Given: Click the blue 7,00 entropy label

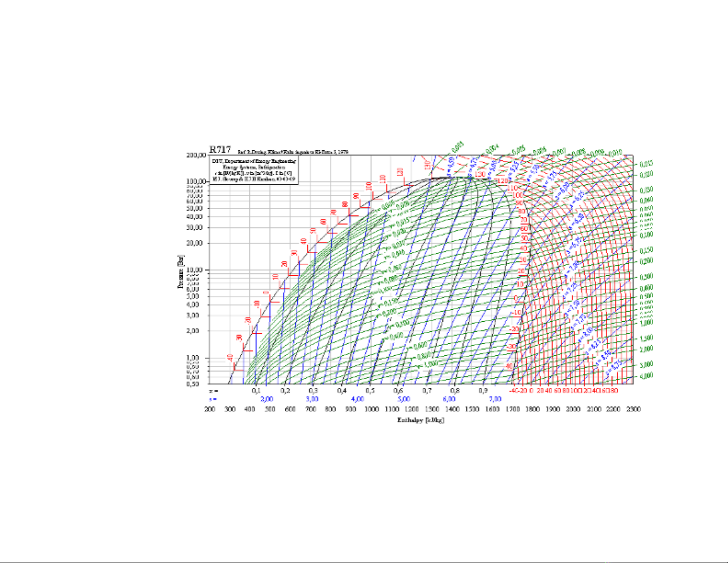Looking at the screenshot, I should (495, 399).
